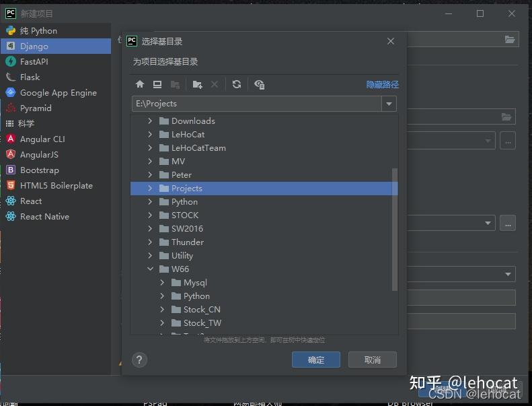The width and height of the screenshot is (532, 406).
Task: Expand the Downloads folder
Action: 150,121
